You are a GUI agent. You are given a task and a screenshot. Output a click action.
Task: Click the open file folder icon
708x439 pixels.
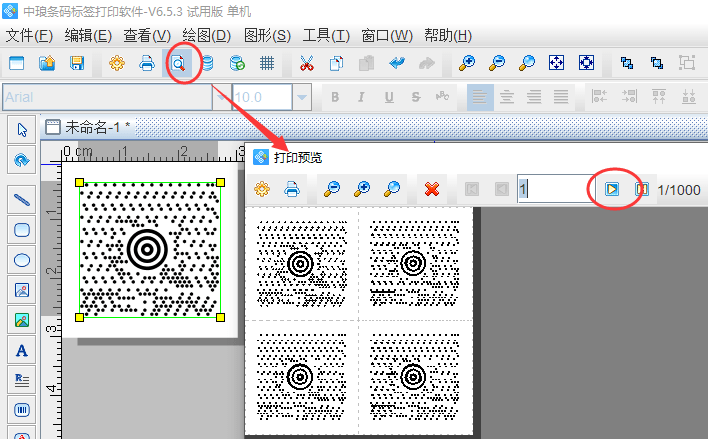pyautogui.click(x=47, y=63)
